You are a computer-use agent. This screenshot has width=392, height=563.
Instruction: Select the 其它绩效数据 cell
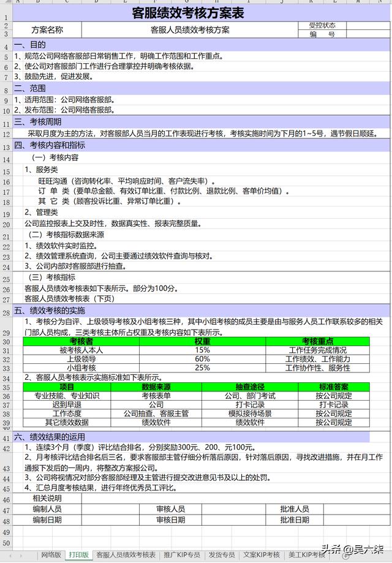pos(67,422)
